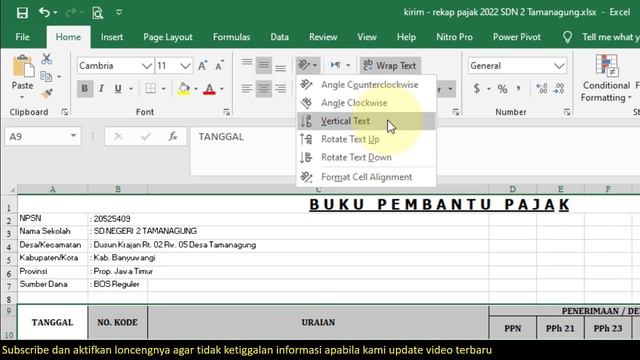Select Rotate Text Up option
Image resolution: width=640 pixels, height=360 pixels.
[x=366, y=139]
